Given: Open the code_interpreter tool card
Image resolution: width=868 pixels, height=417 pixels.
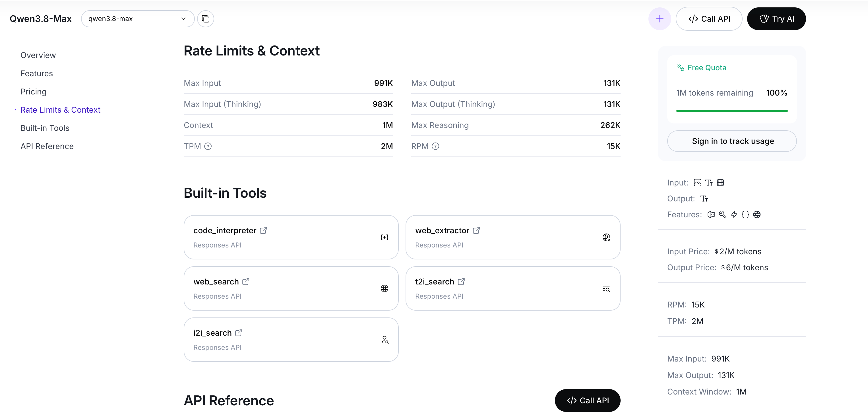Looking at the screenshot, I should tap(291, 237).
